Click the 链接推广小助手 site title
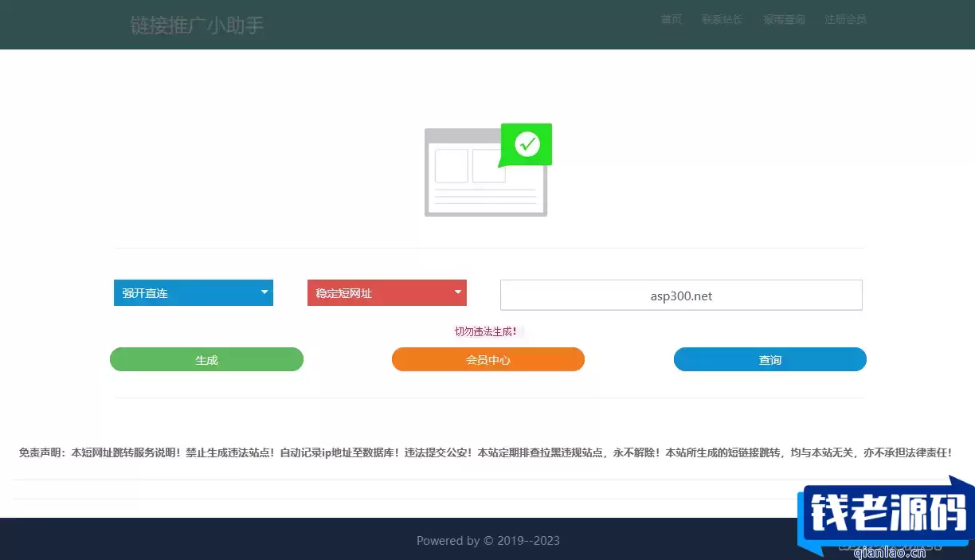The height and width of the screenshot is (560, 975). click(197, 25)
